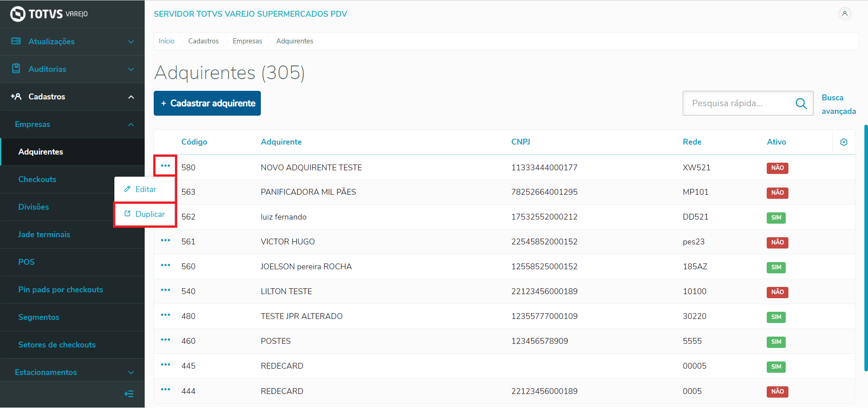Click the Atualizações sidebar icon
The height and width of the screenshot is (408, 868).
tap(16, 41)
